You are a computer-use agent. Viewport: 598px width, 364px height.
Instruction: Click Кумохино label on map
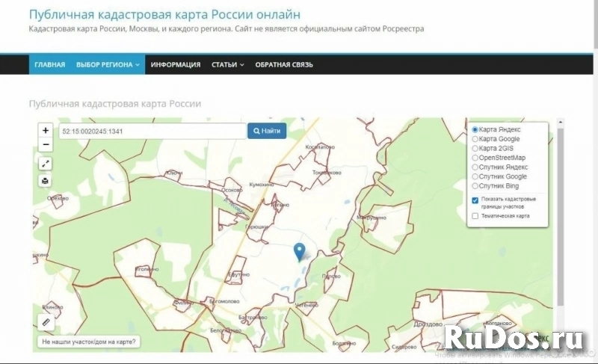262,185
